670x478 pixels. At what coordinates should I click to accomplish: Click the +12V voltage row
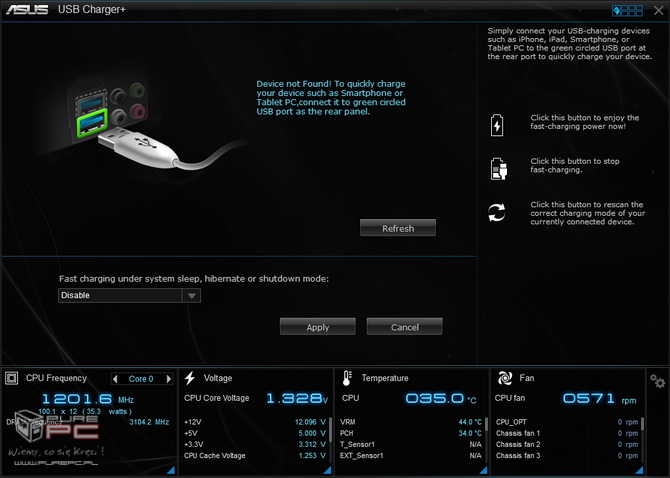[x=255, y=422]
